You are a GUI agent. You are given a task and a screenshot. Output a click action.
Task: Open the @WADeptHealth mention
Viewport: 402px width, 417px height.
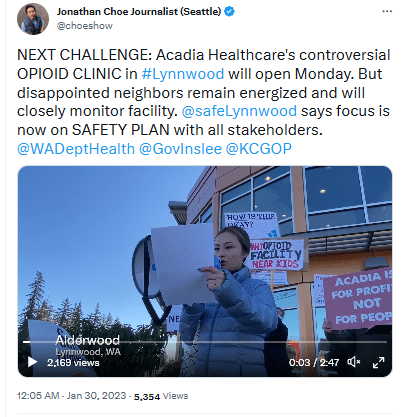[76, 149]
